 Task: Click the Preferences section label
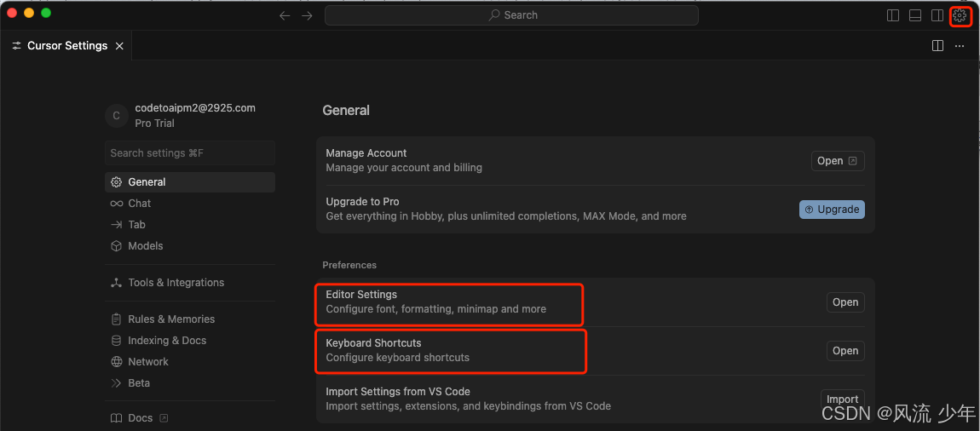[349, 265]
